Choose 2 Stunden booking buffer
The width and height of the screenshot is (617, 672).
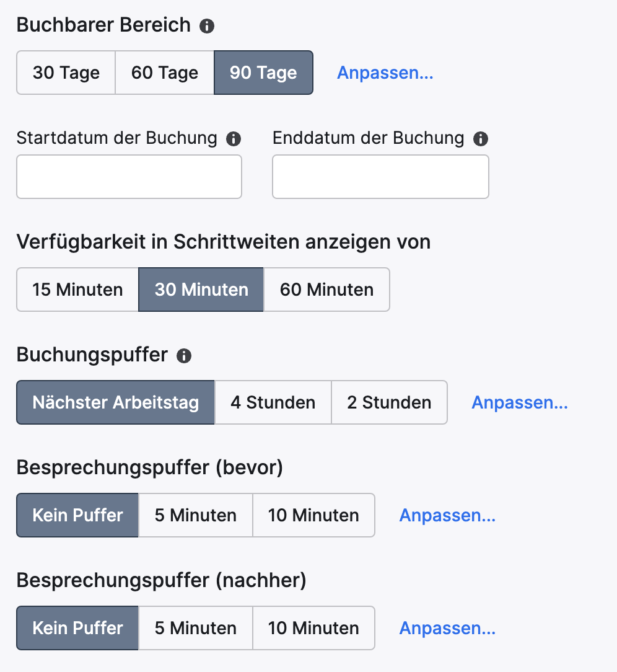[x=389, y=402]
